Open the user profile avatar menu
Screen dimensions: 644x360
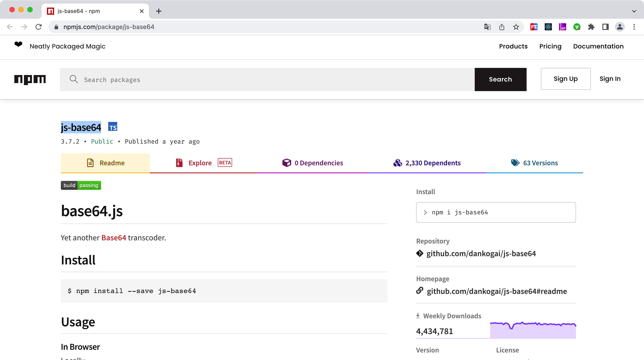[620, 27]
